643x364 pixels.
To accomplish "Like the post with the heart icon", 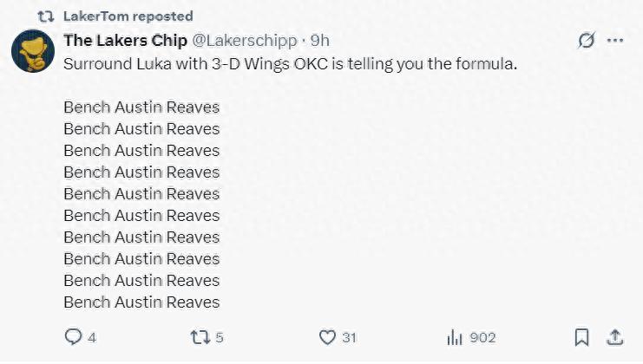I will pyautogui.click(x=327, y=337).
